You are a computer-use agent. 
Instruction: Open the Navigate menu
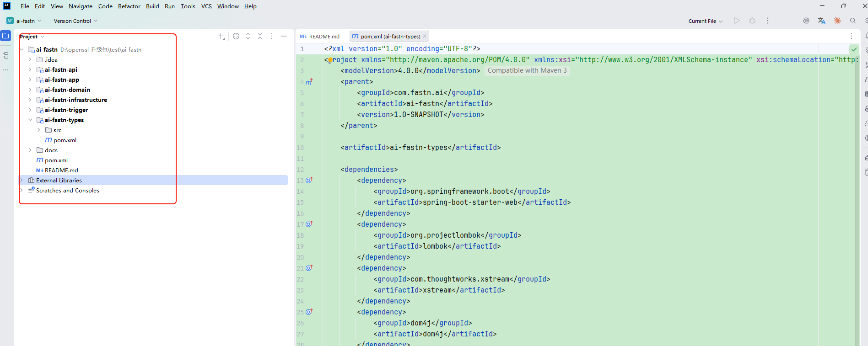[x=81, y=6]
